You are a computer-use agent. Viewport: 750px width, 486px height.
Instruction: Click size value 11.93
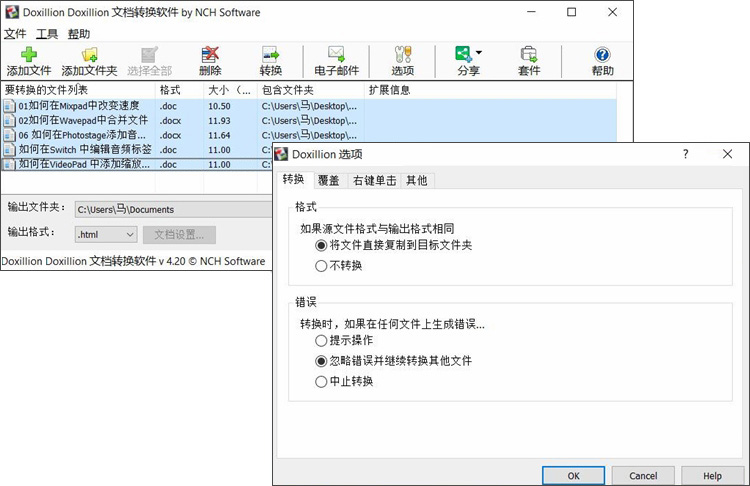pyautogui.click(x=219, y=121)
